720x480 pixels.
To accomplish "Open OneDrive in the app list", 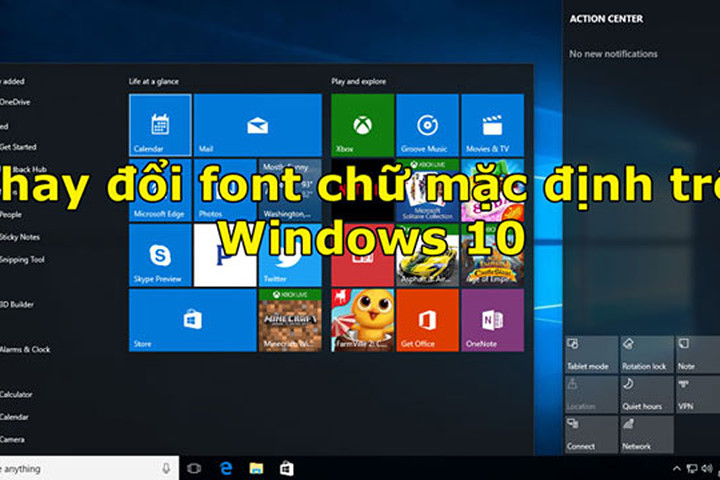I will coord(15,102).
